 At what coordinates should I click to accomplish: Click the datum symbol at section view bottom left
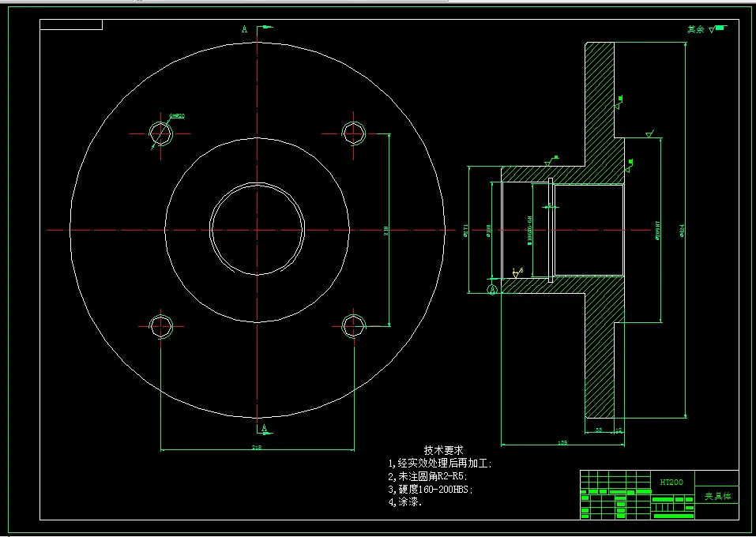pos(493,289)
